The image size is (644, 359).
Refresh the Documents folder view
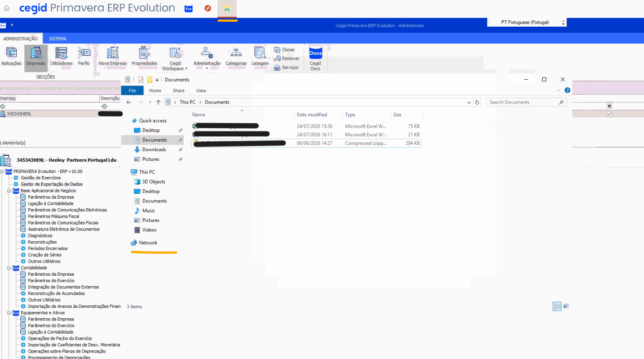pos(477,102)
